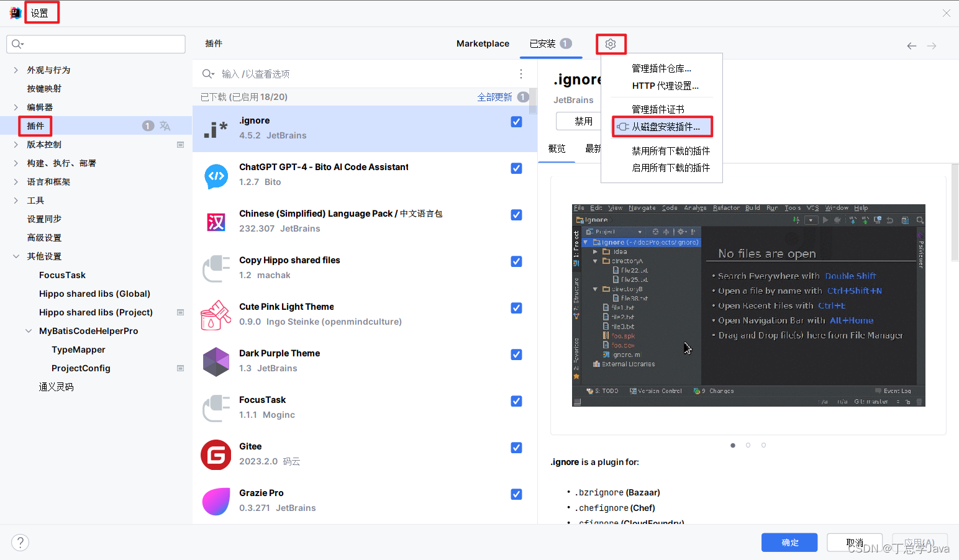Disable Dark Purple Theme checkbox

[x=516, y=355]
